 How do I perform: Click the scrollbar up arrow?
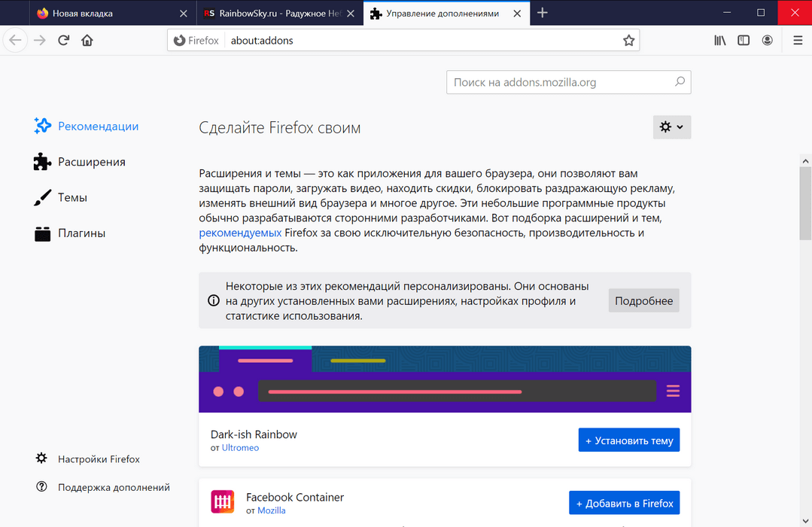pos(805,160)
